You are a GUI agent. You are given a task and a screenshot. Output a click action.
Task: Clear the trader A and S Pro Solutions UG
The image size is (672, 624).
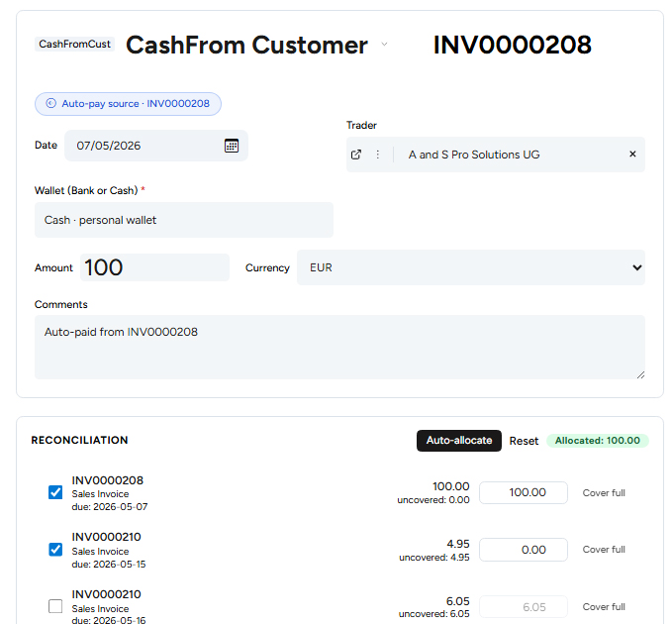632,154
